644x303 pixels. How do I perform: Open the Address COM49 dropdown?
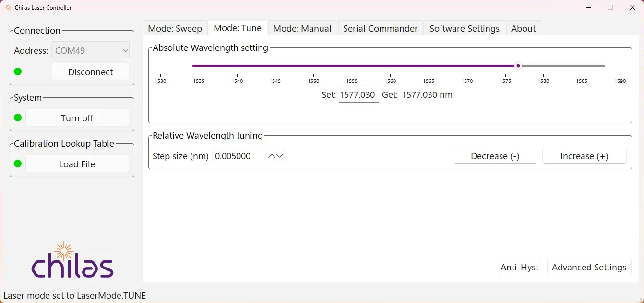[91, 50]
